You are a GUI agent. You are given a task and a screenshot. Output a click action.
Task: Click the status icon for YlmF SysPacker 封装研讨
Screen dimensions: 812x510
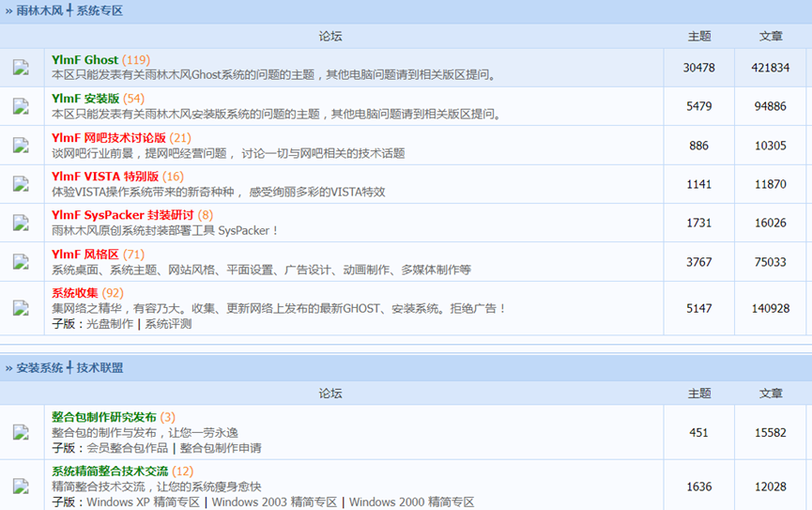tap(21, 223)
